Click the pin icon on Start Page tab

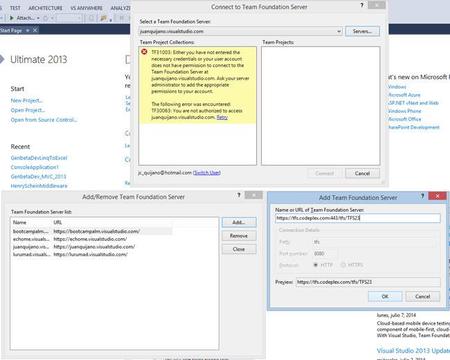(x=28, y=30)
